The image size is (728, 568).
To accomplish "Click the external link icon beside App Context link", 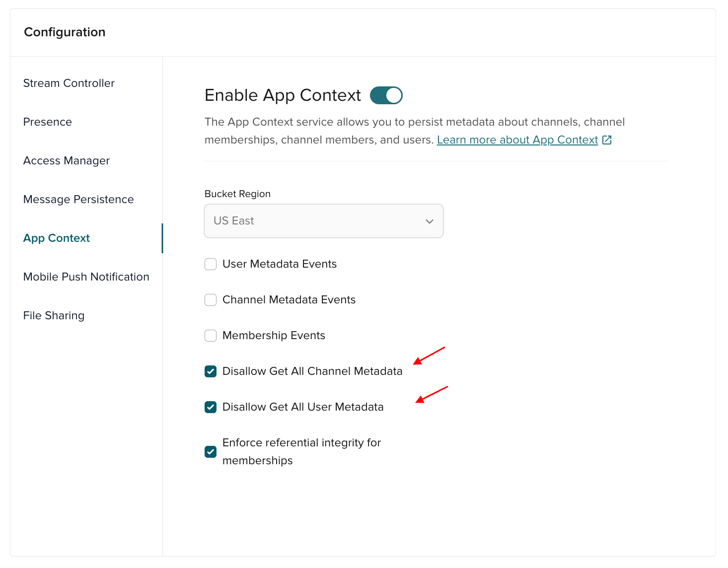I will click(x=607, y=140).
